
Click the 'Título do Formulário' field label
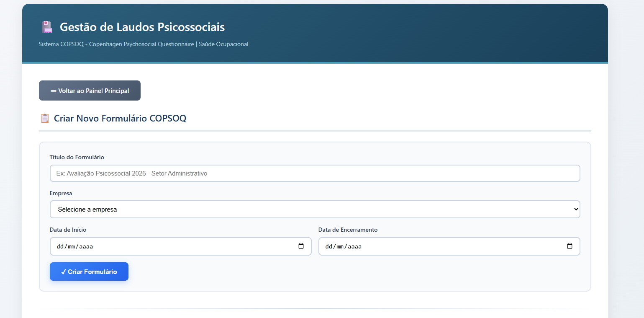coord(77,158)
